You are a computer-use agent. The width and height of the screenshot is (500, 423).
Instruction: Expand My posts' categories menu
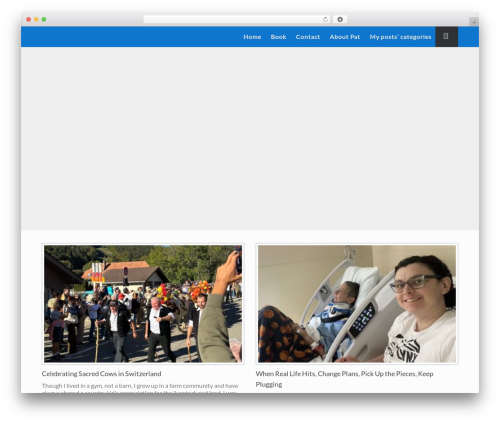400,37
